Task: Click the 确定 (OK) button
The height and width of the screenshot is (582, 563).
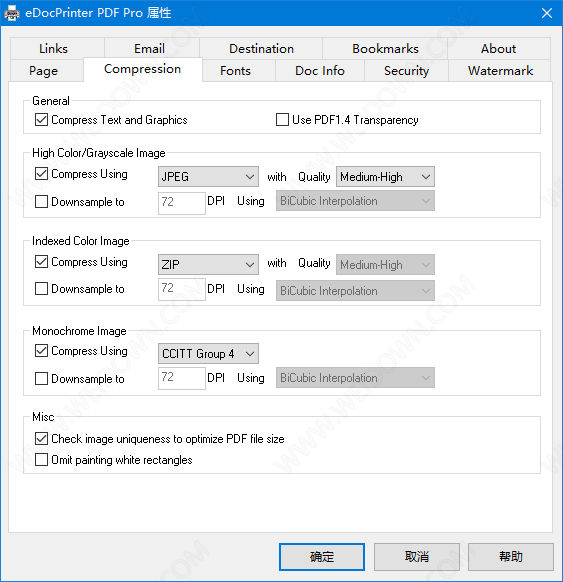Action: pos(322,557)
